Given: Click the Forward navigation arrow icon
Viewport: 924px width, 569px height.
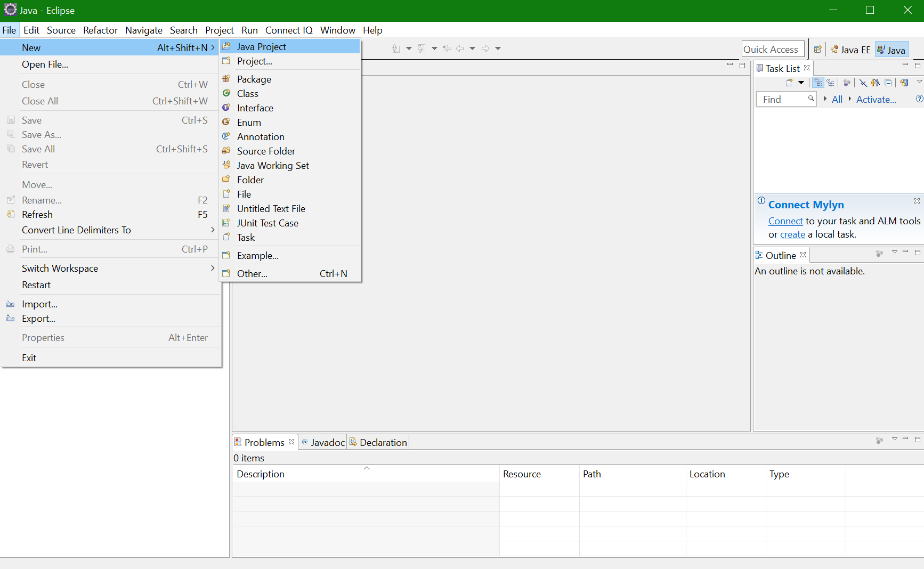Looking at the screenshot, I should (485, 48).
